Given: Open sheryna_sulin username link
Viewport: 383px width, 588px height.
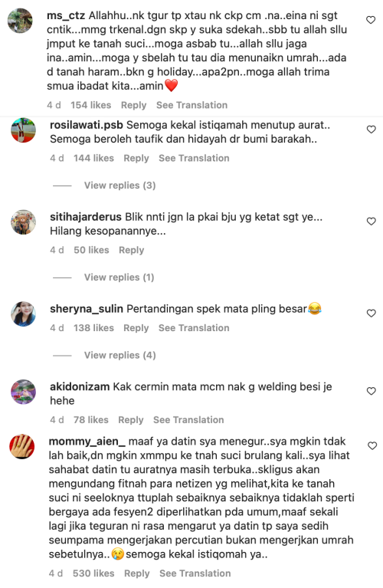Looking at the screenshot, I should coord(87,309).
